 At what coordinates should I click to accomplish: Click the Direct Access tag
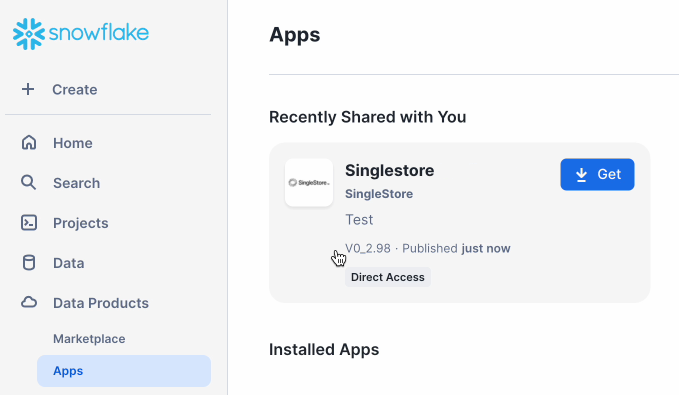pos(388,277)
